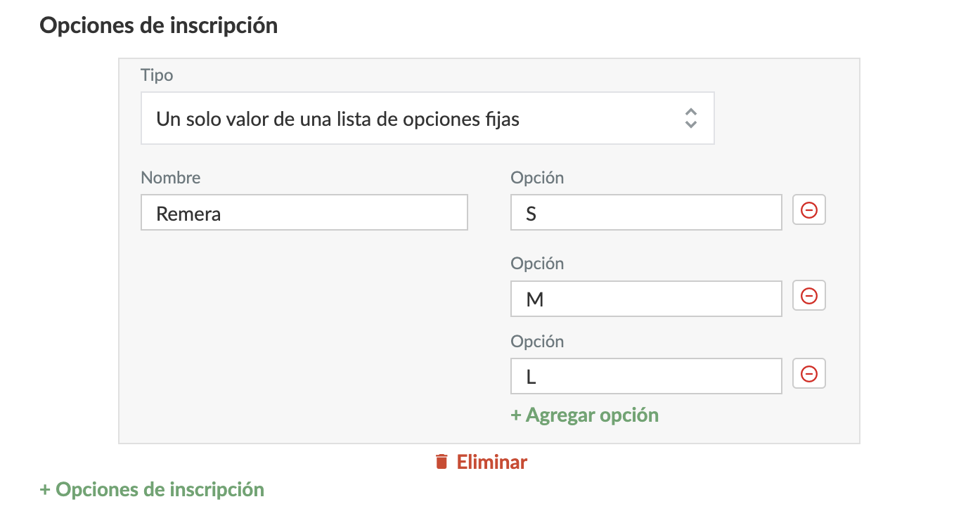Image resolution: width=980 pixels, height=530 pixels.
Task: Click the Opción field containing "S"
Action: pos(645,213)
